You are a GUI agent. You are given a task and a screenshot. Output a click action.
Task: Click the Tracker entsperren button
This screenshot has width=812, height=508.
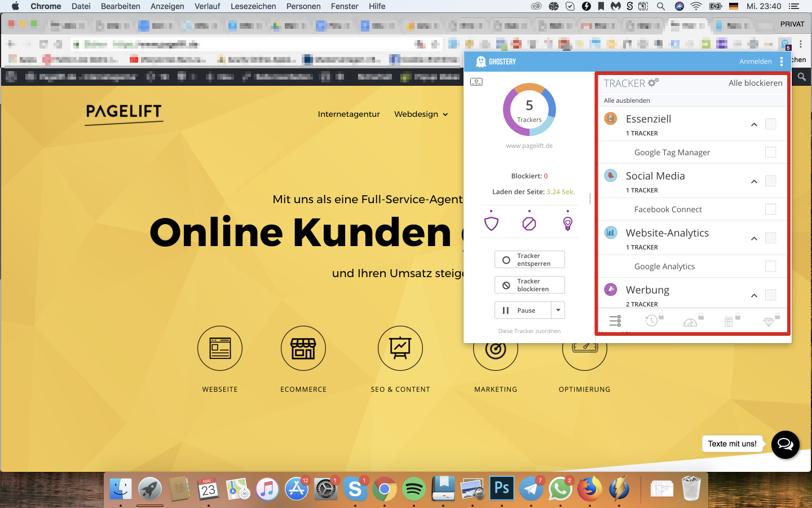(x=529, y=260)
